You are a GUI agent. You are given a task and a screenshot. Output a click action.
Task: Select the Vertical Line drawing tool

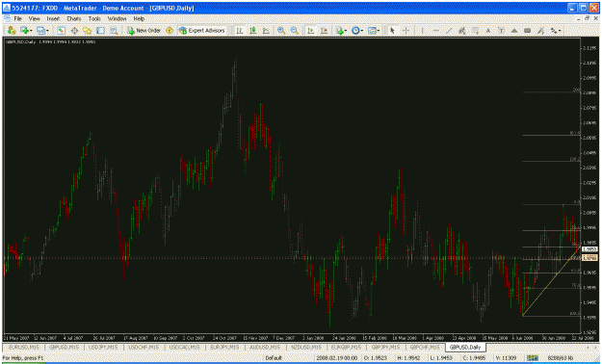coord(422,31)
